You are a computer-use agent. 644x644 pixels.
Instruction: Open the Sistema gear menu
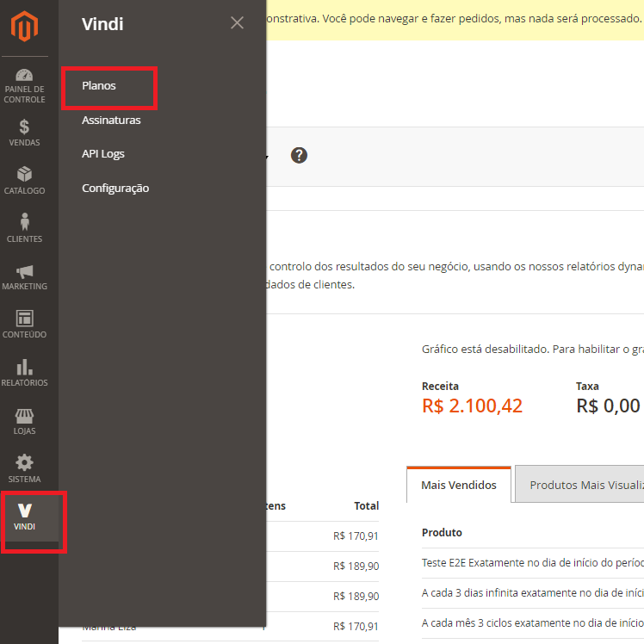24,468
